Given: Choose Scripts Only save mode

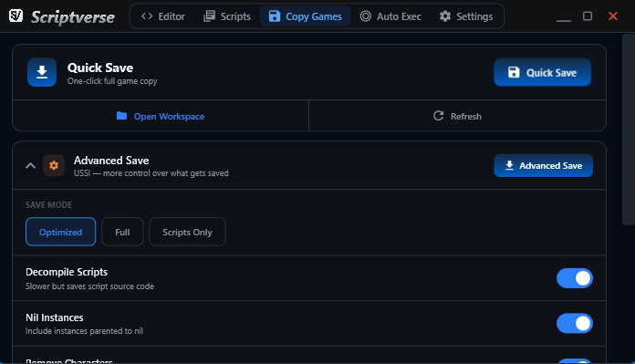Looking at the screenshot, I should (187, 232).
